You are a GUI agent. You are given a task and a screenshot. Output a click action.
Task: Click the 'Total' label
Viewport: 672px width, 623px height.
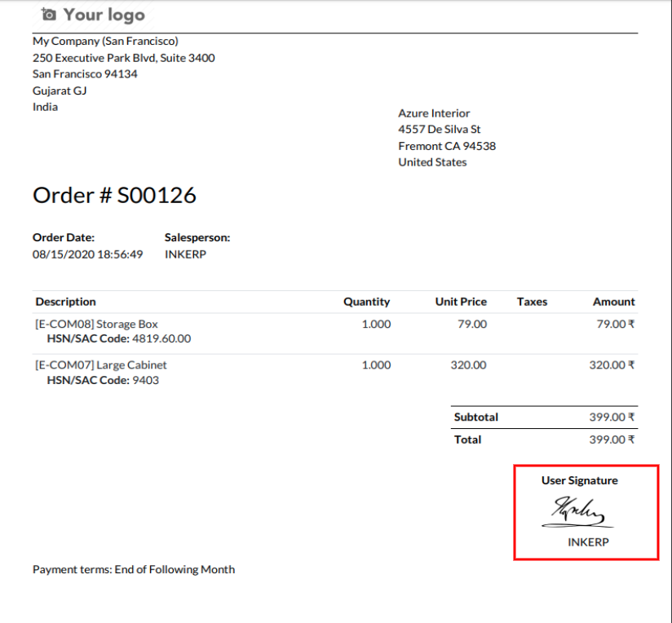coord(467,440)
